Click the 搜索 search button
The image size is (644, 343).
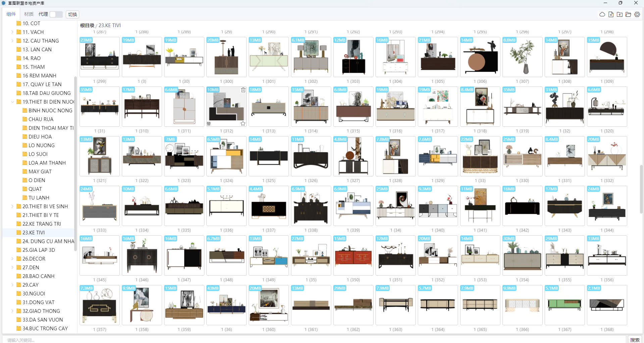point(634,340)
